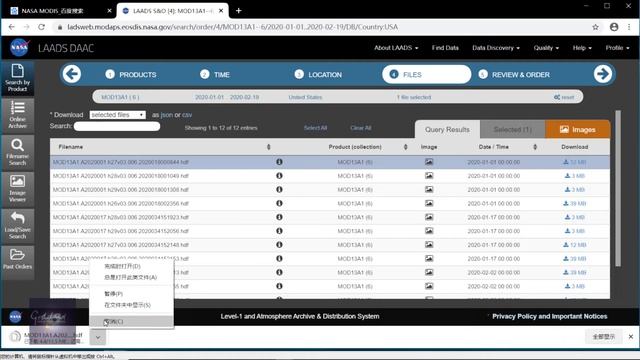640x360 pixels.
Task: Choose 在文件夹中显示(S) in download menu
Action: [131, 305]
